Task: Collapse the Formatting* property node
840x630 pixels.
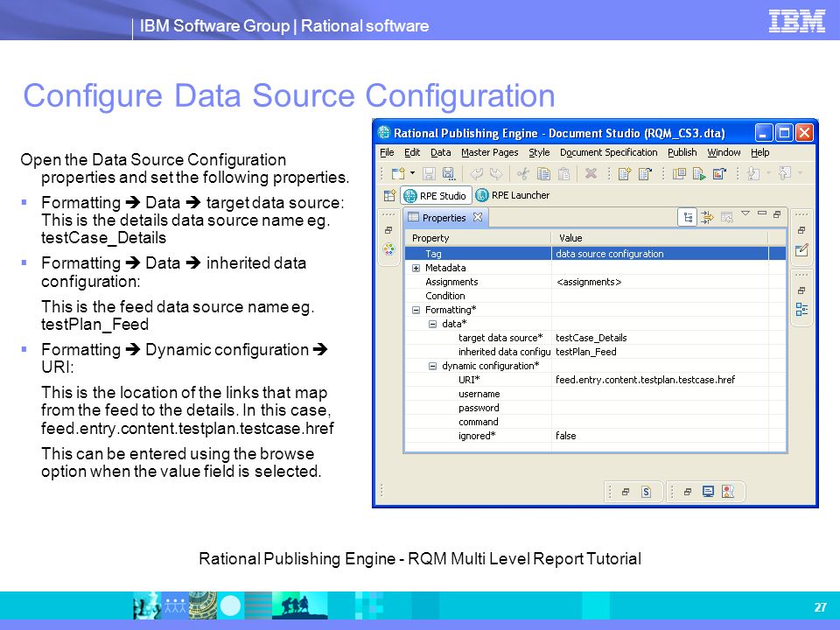Action: click(416, 310)
